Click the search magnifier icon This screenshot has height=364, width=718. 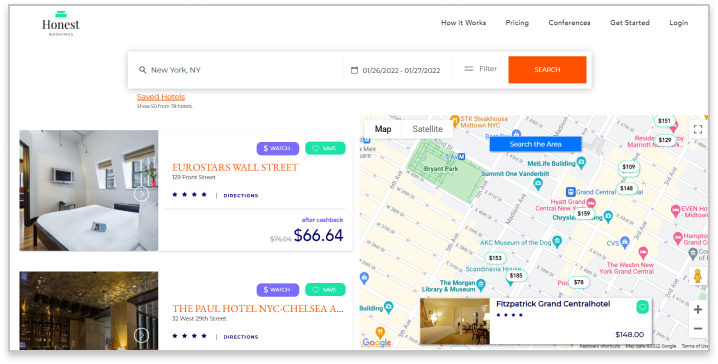[x=142, y=70]
